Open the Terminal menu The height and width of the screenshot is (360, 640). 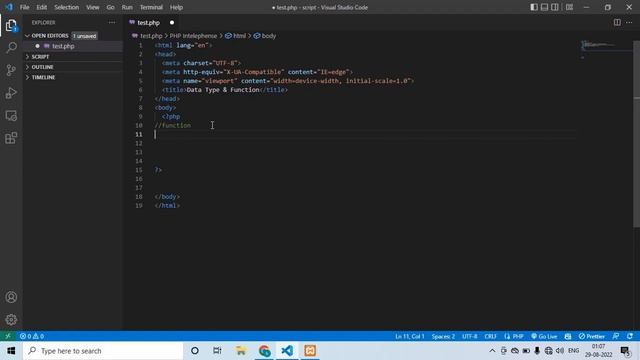pyautogui.click(x=151, y=7)
